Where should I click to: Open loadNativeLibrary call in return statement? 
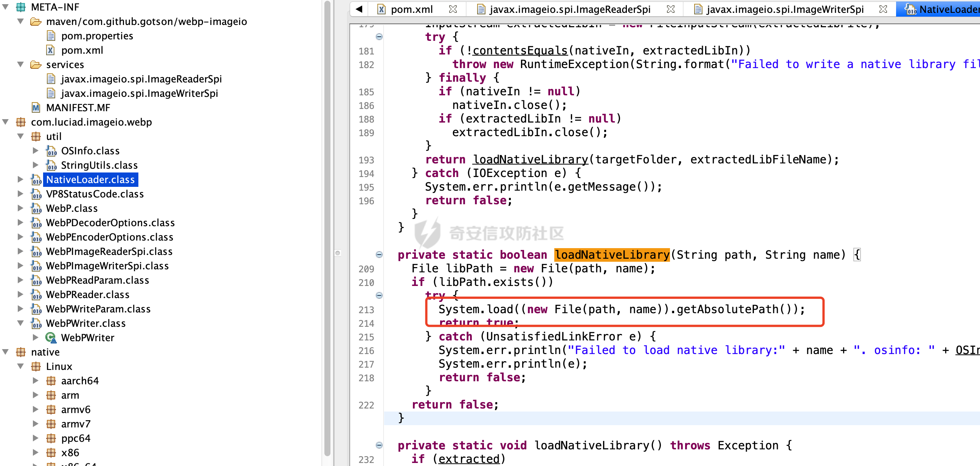click(x=530, y=160)
